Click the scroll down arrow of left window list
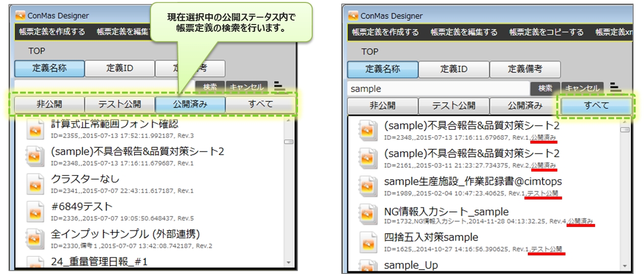The width and height of the screenshot is (644, 274). click(x=288, y=263)
